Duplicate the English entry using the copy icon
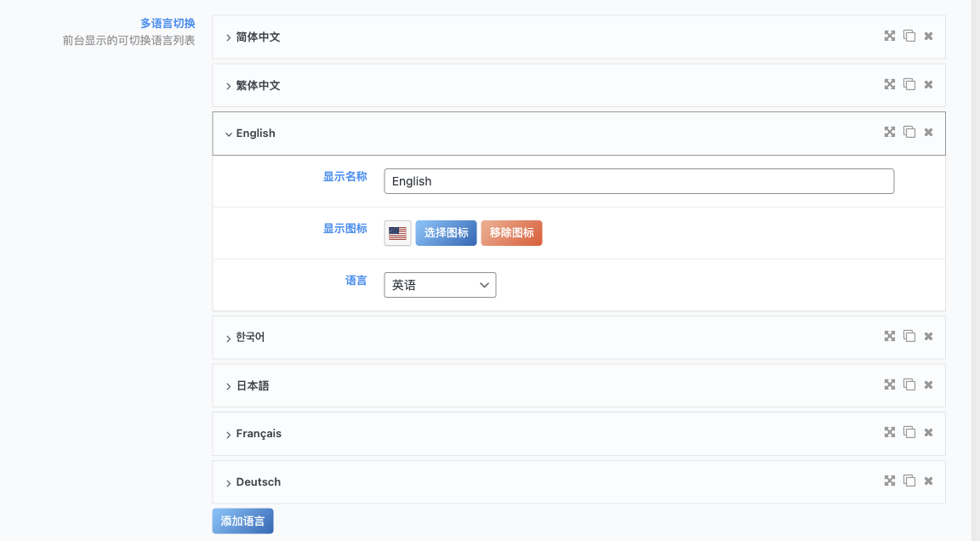The width and height of the screenshot is (980, 541). (x=909, y=132)
